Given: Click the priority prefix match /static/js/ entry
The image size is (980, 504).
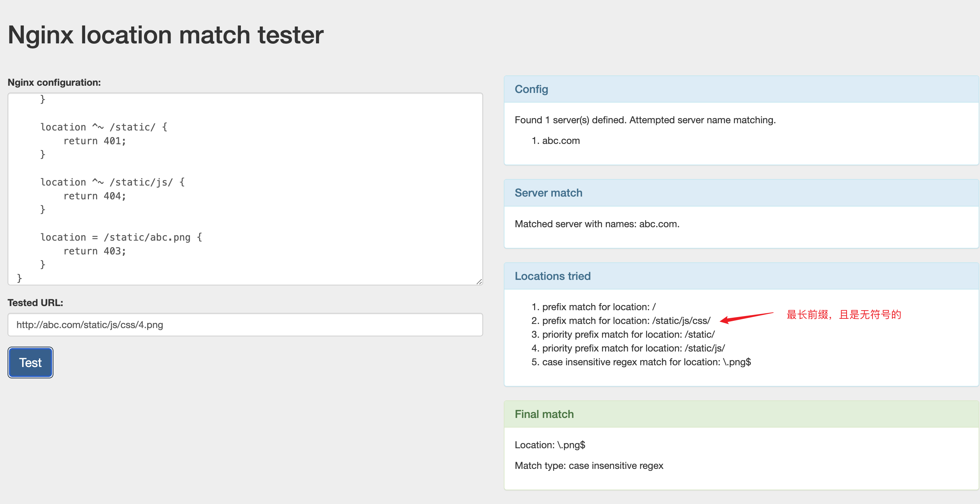Looking at the screenshot, I should tap(633, 348).
